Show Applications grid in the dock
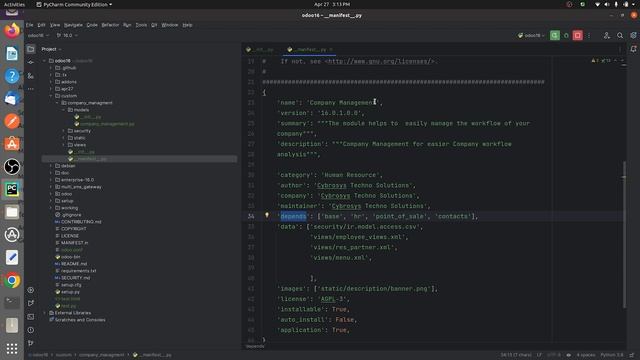The height and width of the screenshot is (360, 640). [x=12, y=348]
